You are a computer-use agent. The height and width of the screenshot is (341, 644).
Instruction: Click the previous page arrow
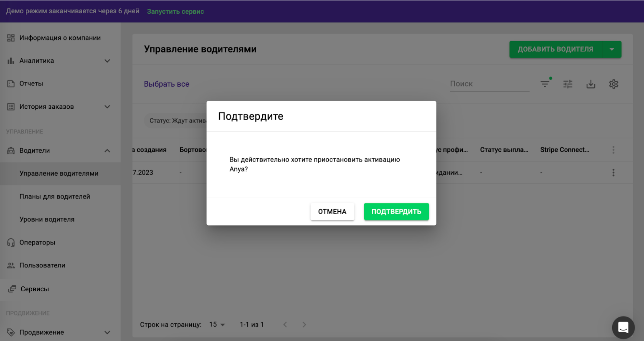(285, 324)
